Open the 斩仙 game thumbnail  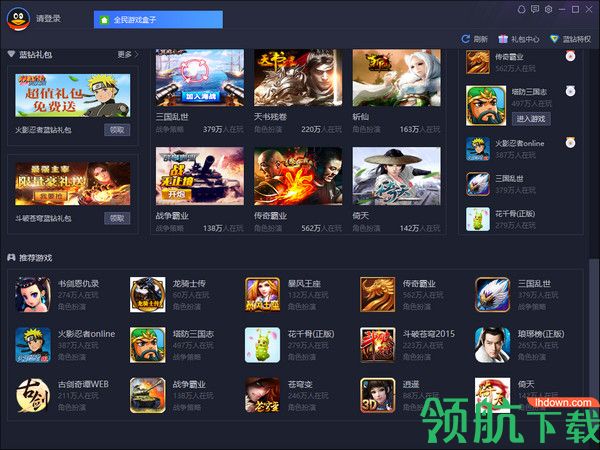[x=396, y=78]
